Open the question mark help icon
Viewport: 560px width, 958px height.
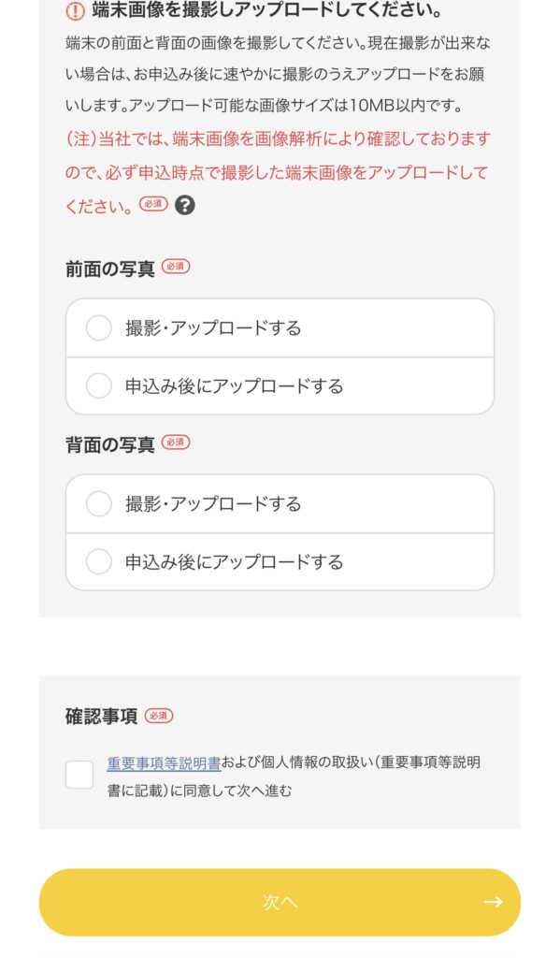(185, 205)
